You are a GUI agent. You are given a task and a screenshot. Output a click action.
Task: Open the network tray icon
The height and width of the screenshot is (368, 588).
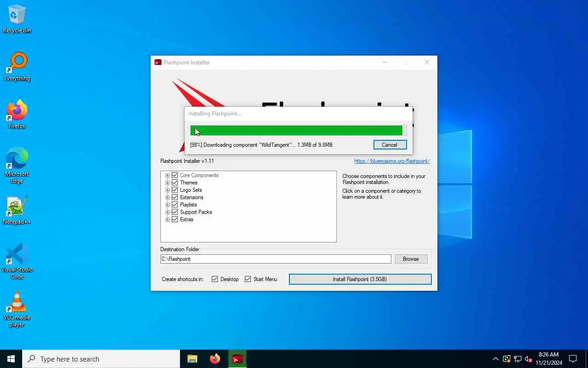518,359
